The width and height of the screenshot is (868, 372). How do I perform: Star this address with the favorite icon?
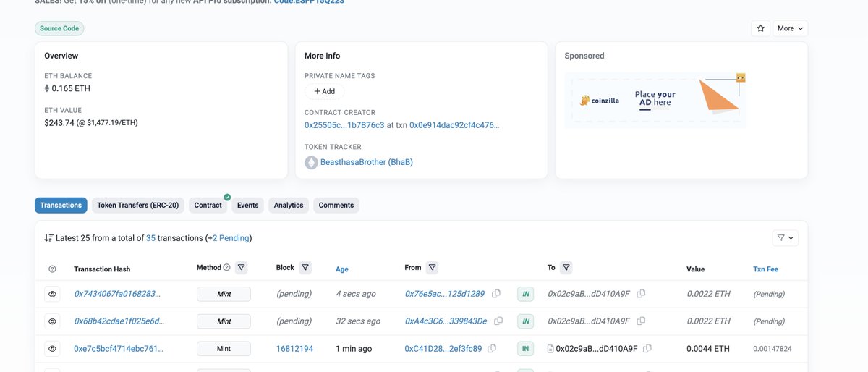pyautogui.click(x=760, y=28)
